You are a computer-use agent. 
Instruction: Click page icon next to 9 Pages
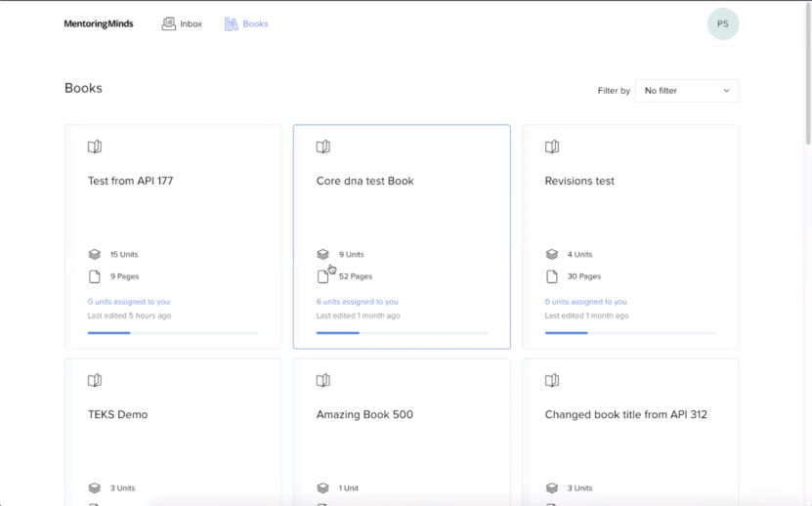[x=94, y=276]
